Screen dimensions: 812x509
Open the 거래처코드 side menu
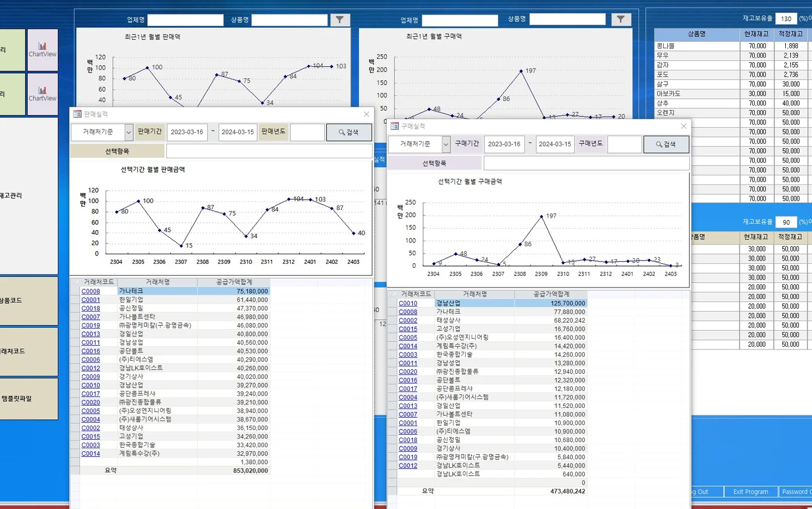tap(28, 351)
